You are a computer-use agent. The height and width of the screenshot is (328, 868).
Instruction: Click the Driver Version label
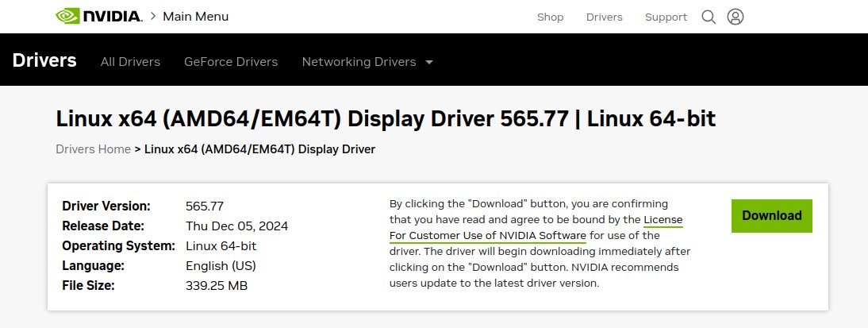pyautogui.click(x=106, y=206)
